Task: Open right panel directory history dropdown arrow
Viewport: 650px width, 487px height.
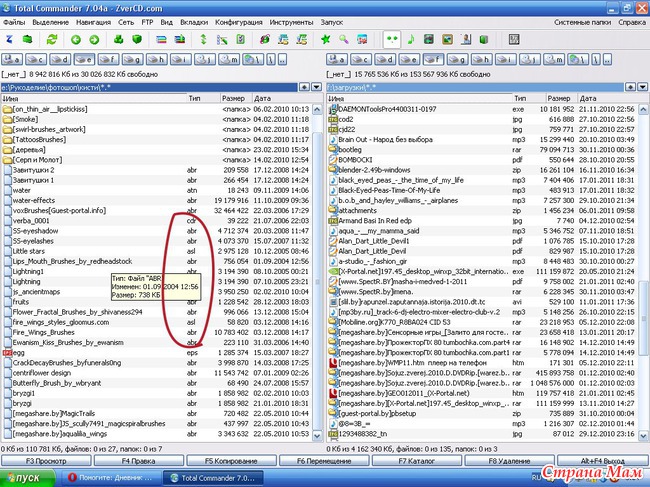Action: click(643, 87)
